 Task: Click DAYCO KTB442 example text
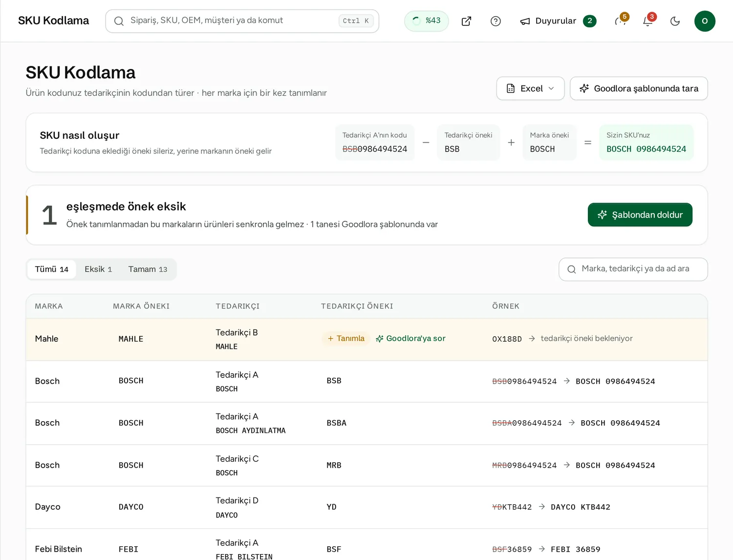(581, 507)
